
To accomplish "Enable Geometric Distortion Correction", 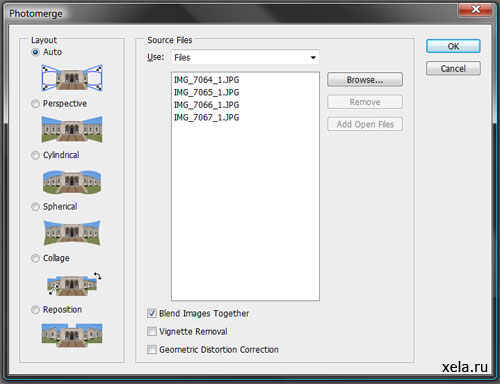I will [x=152, y=349].
